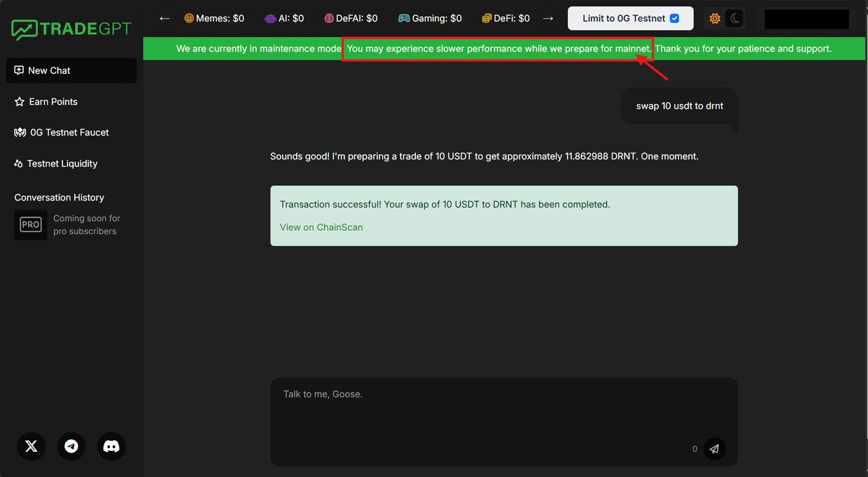The height and width of the screenshot is (477, 868).
Task: Click the Limit to 0G Testnet button
Action: point(631,19)
